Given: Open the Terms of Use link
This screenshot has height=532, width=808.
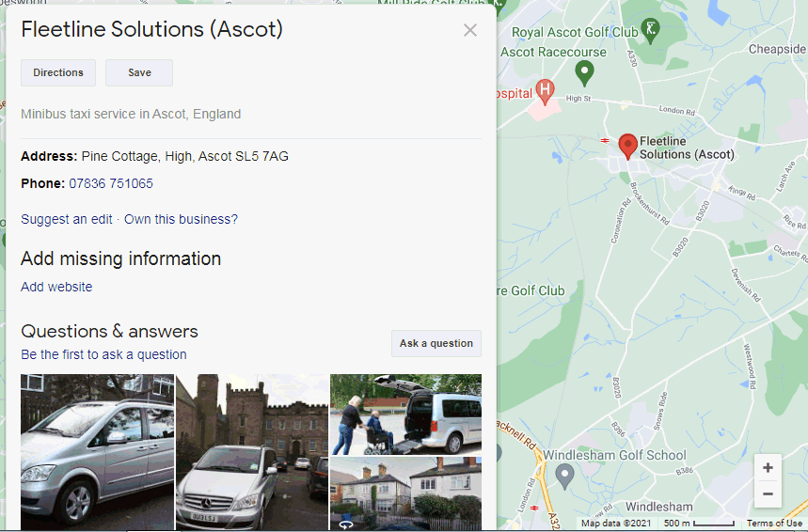Looking at the screenshot, I should pyautogui.click(x=774, y=524).
